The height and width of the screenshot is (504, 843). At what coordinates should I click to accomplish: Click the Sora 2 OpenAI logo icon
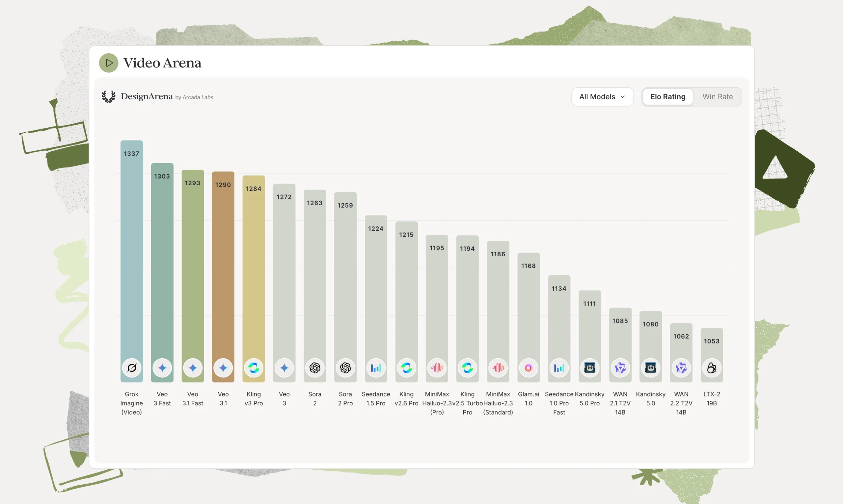point(315,368)
